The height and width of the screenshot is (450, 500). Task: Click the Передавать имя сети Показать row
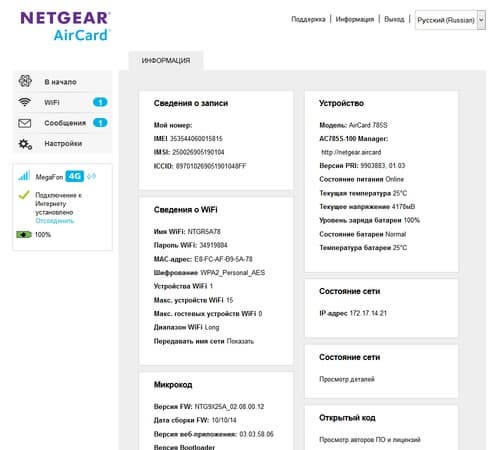[x=204, y=341]
